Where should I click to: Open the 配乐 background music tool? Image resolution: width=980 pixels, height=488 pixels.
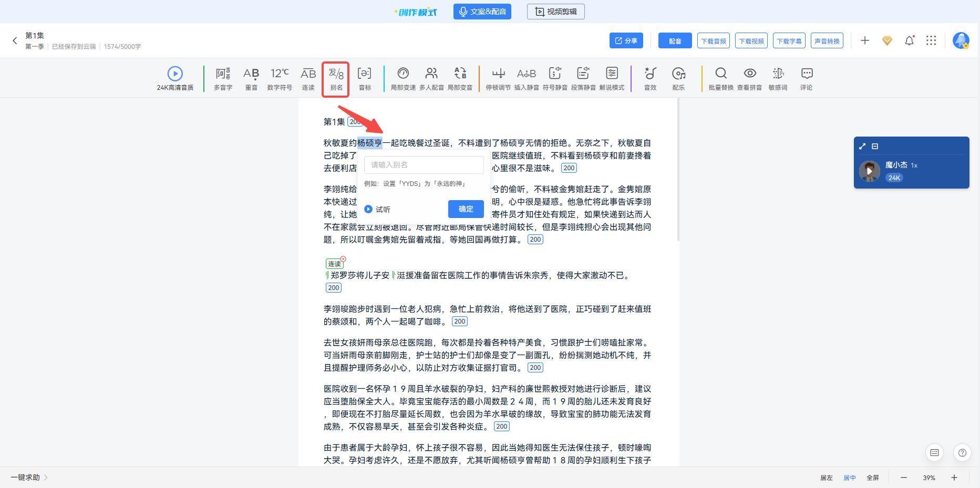click(678, 79)
